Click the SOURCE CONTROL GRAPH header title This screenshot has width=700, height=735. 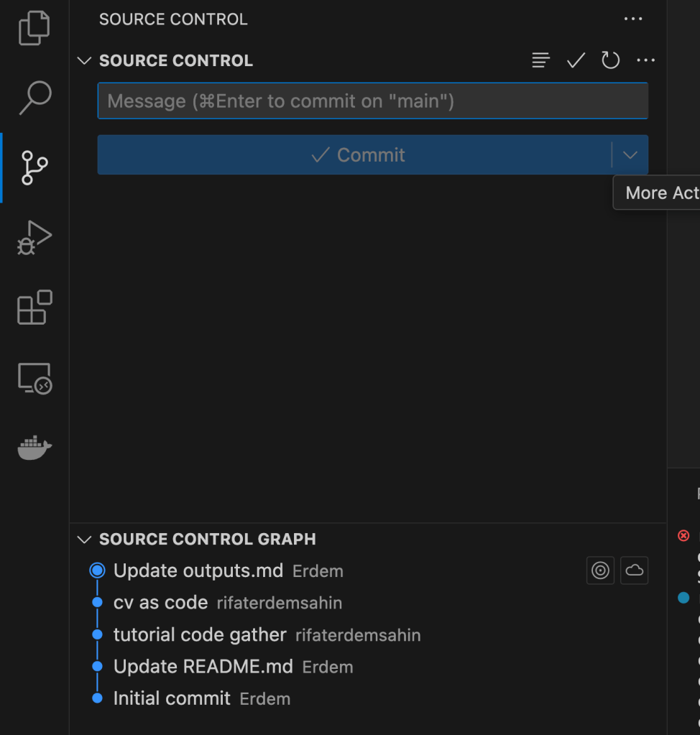[x=207, y=539]
